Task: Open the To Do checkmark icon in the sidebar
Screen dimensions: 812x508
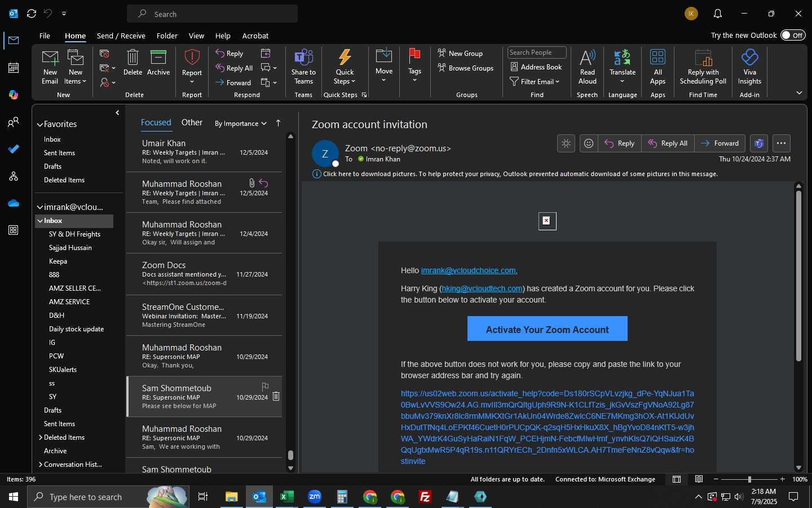Action: click(x=14, y=149)
